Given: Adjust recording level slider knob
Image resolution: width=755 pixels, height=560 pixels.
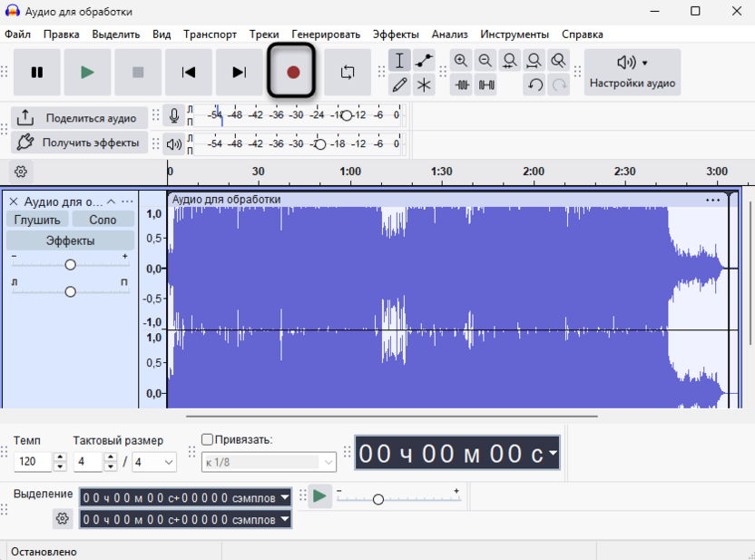Looking at the screenshot, I should [347, 115].
